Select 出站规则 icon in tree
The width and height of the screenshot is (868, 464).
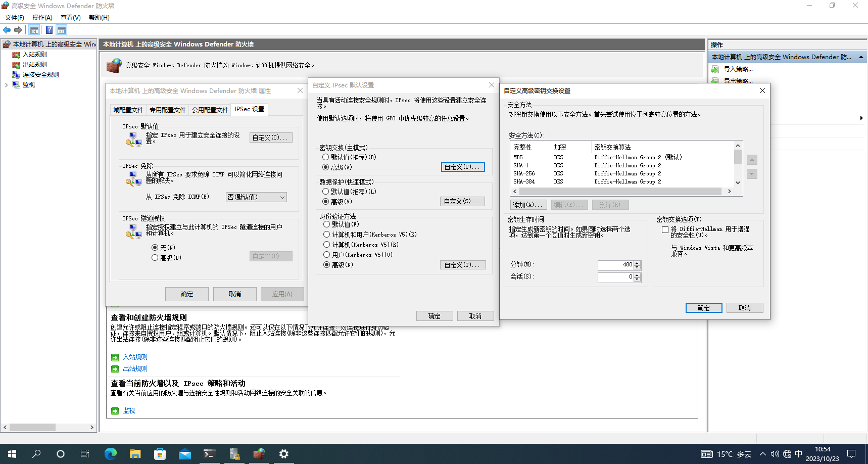(x=16, y=65)
